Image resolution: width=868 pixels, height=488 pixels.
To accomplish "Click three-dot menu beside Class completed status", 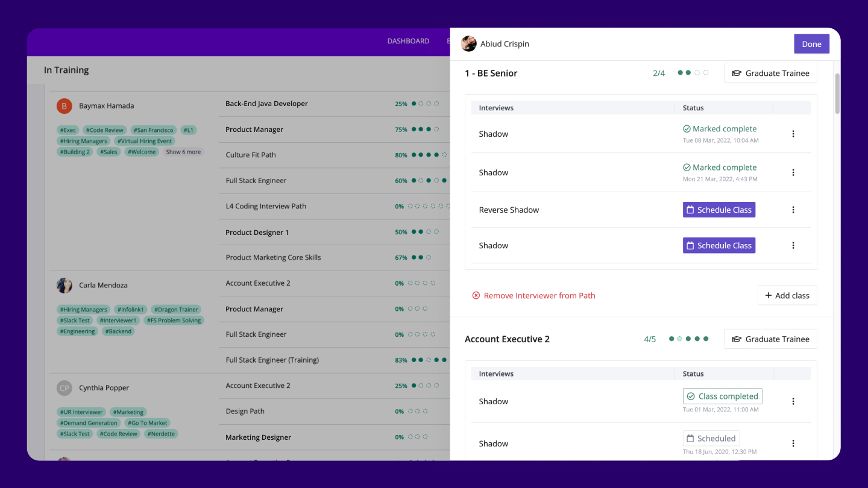I will (793, 401).
